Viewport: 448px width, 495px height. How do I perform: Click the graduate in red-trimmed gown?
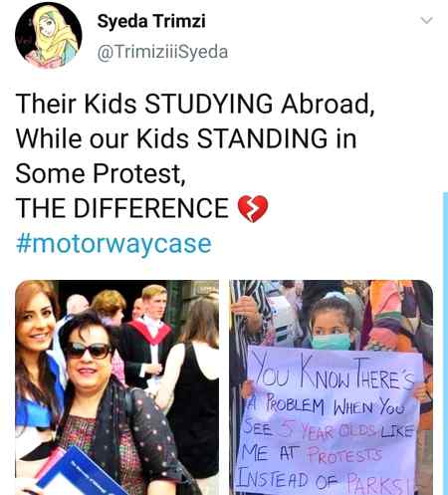149,336
